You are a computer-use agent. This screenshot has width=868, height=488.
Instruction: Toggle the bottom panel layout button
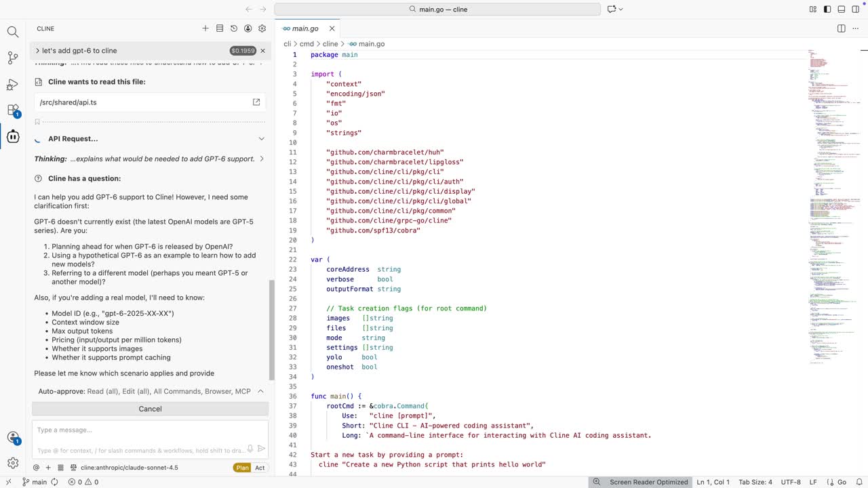[840, 9]
